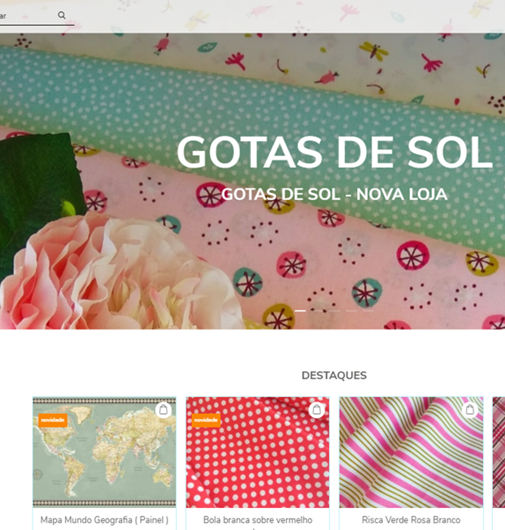Viewport: 505px width, 530px height.
Task: Switch to second carousel slide indicator
Action: [x=317, y=311]
